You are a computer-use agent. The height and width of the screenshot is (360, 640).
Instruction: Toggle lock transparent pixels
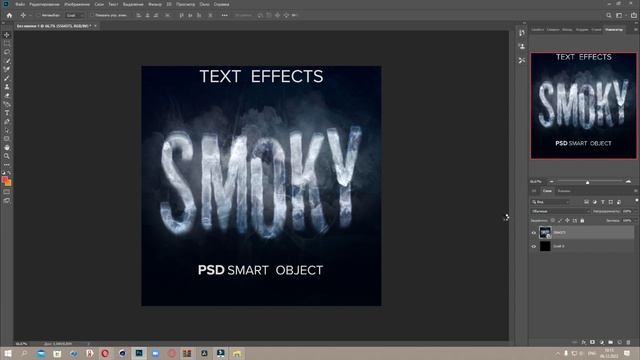(553, 220)
